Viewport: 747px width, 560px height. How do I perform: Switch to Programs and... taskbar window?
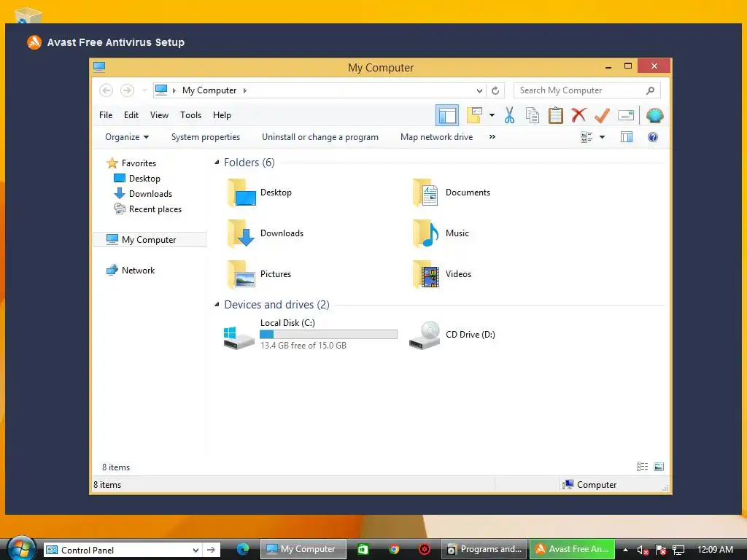484,549
